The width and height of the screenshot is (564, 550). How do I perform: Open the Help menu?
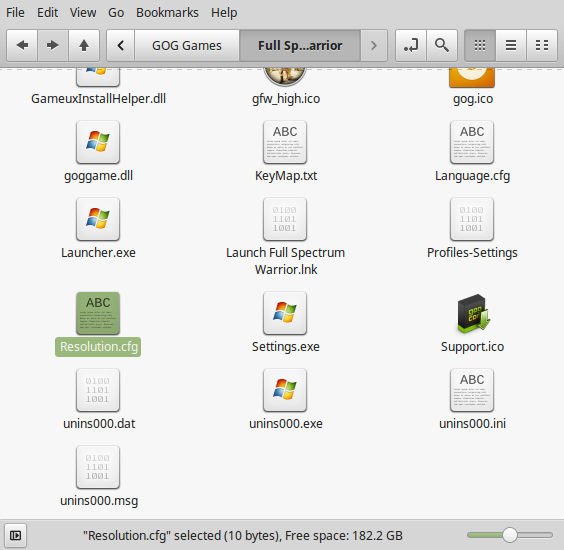(224, 13)
